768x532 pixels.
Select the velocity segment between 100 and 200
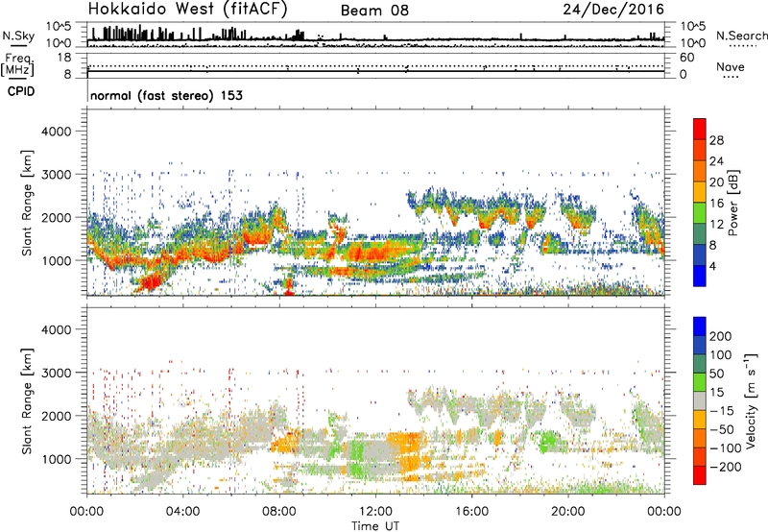(700, 345)
